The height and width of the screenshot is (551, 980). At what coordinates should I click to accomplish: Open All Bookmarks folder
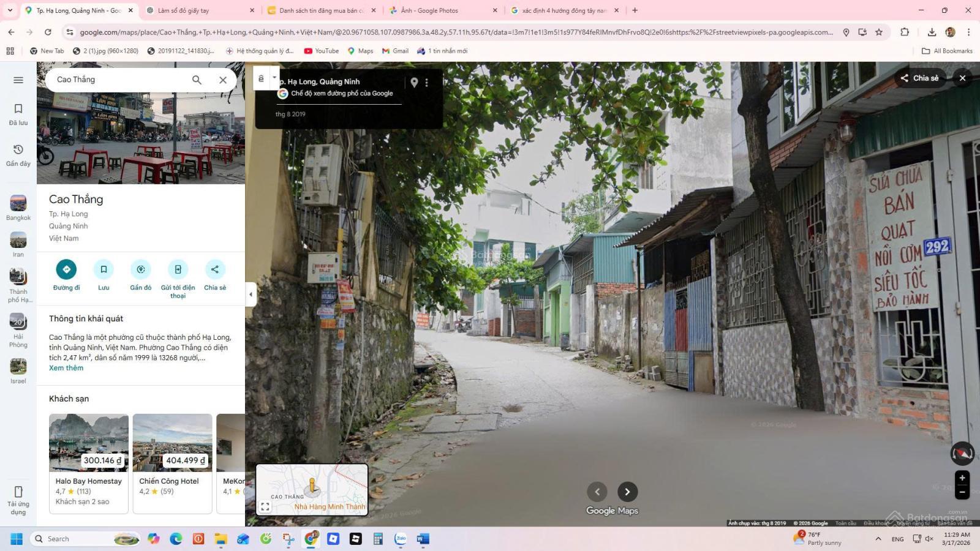click(947, 51)
